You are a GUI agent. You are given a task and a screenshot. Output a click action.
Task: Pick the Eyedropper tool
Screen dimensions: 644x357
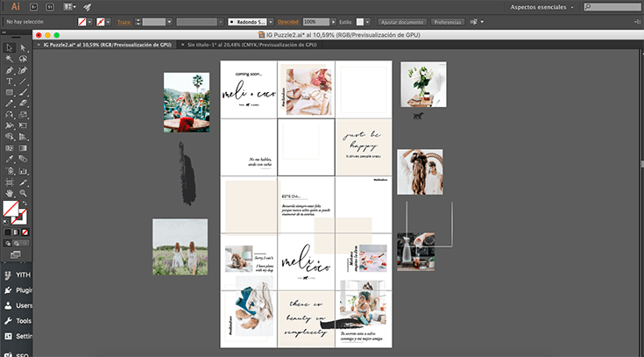click(9, 159)
